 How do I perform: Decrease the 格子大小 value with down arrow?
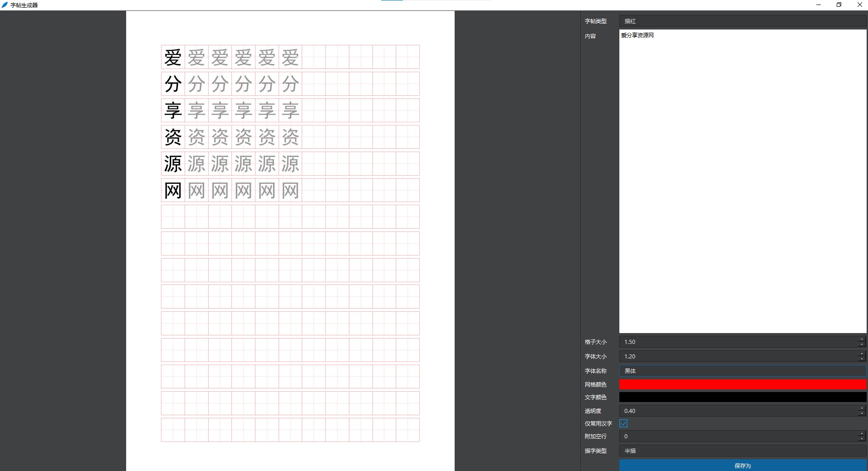[862, 344]
